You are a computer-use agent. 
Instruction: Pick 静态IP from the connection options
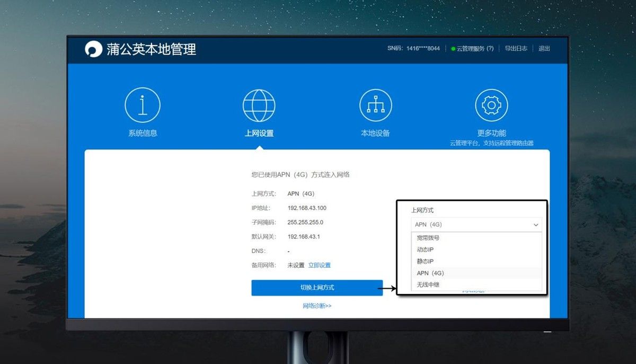click(426, 261)
